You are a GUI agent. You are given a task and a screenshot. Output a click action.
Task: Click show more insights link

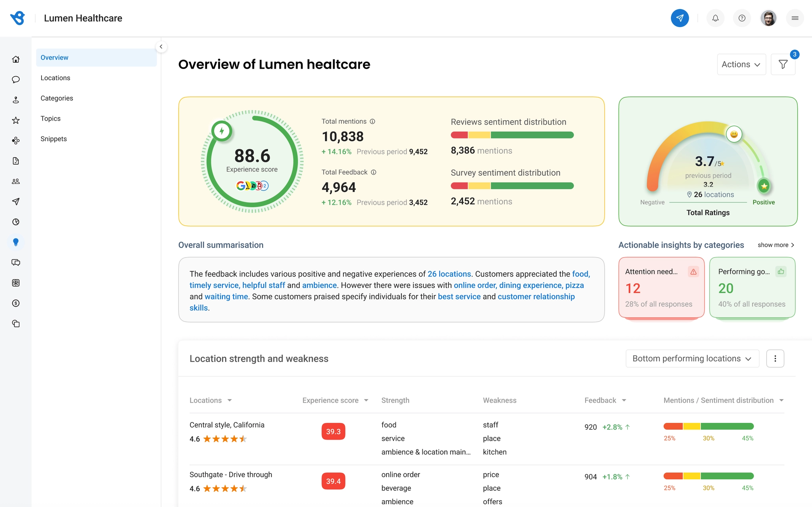click(776, 245)
